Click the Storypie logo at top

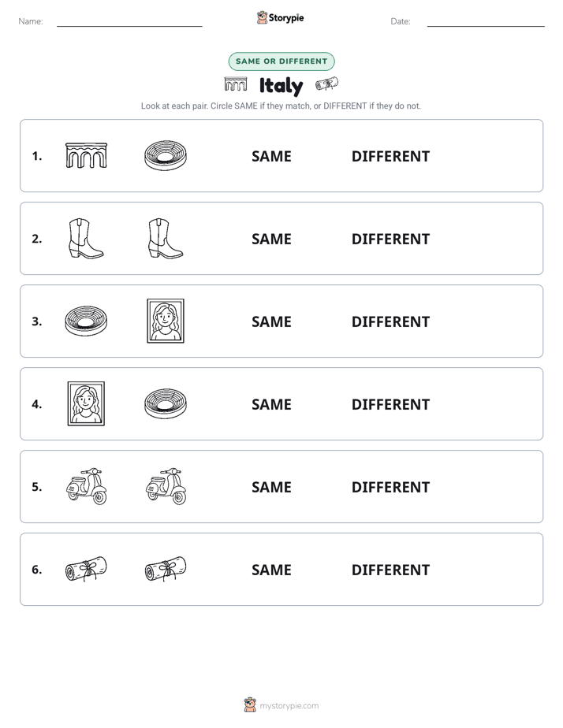(x=281, y=17)
